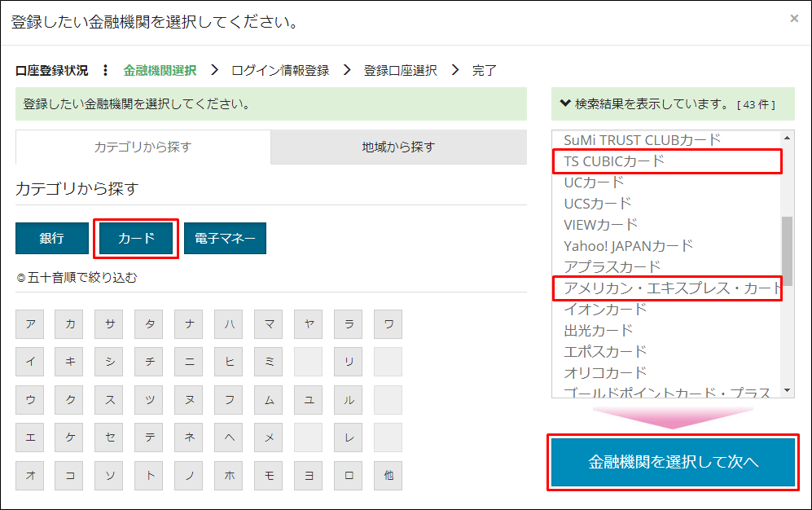Screen dimensions: 812x510
Task: Click the 銀行 category button
Action: click(52, 239)
